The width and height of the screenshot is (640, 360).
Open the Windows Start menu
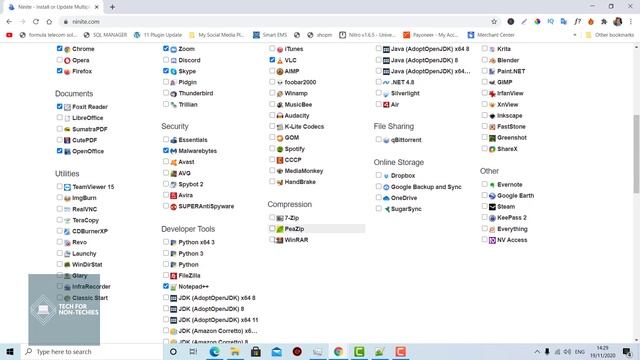pos(10,351)
